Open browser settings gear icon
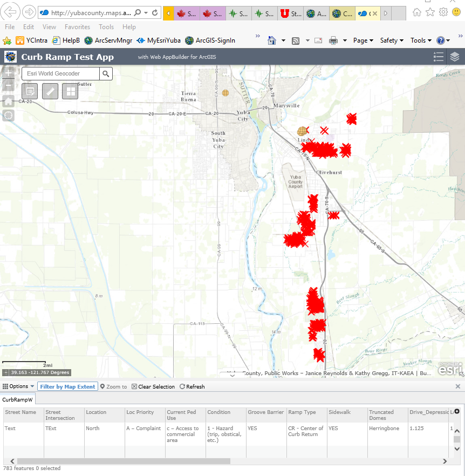Screen dimensions: 465x476 (443, 12)
